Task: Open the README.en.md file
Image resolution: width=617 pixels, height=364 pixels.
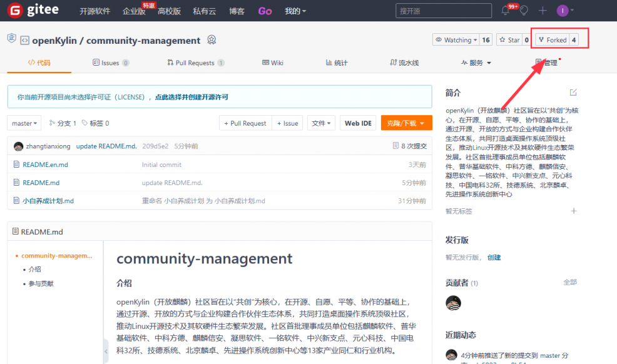Action: point(45,164)
